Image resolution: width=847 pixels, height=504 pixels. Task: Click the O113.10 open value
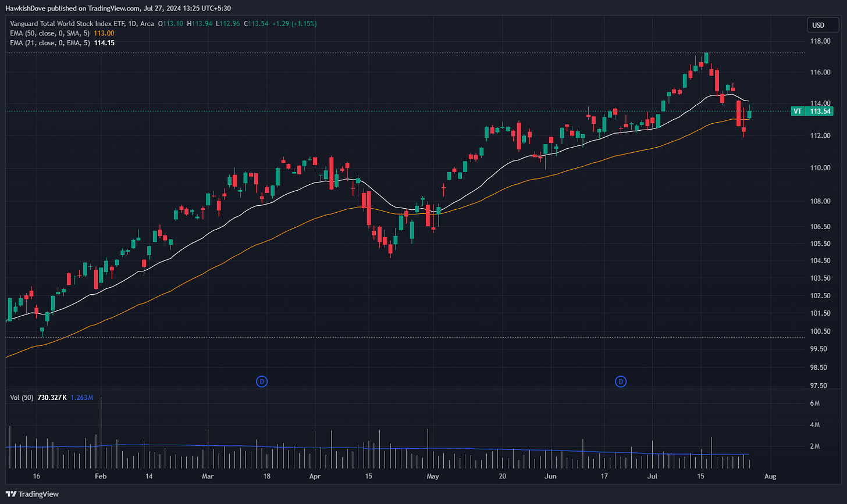(169, 24)
